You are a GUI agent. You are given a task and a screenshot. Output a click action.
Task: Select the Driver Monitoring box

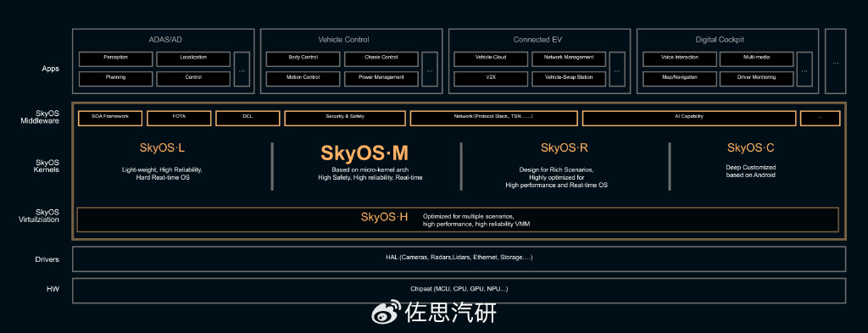(x=757, y=79)
